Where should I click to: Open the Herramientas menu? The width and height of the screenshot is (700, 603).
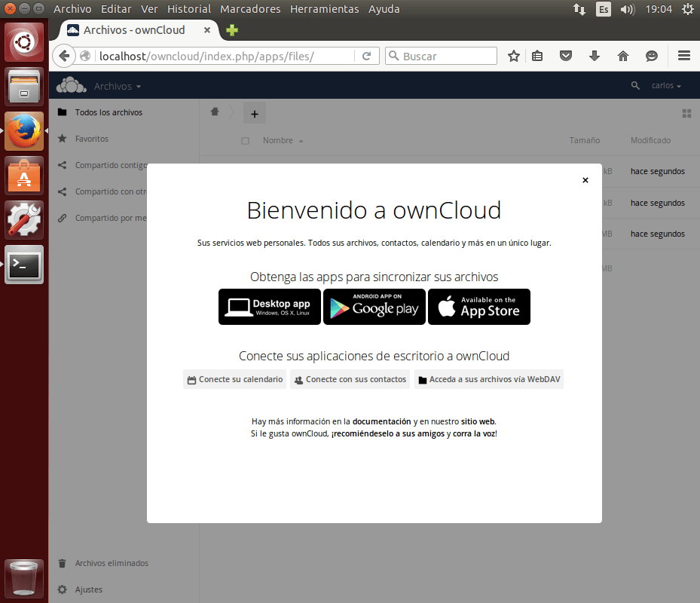click(324, 9)
